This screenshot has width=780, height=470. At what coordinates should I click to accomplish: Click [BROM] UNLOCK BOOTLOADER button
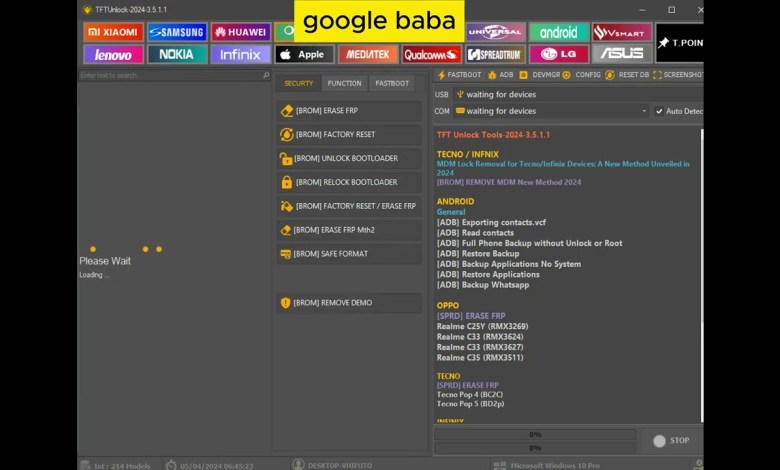coord(349,158)
